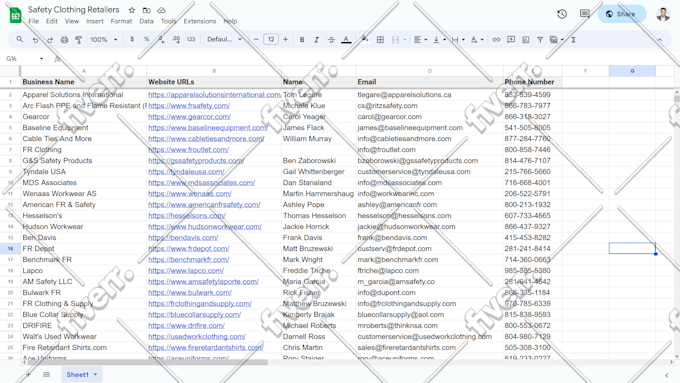Open the File menu
The image size is (680, 383).
click(x=33, y=21)
